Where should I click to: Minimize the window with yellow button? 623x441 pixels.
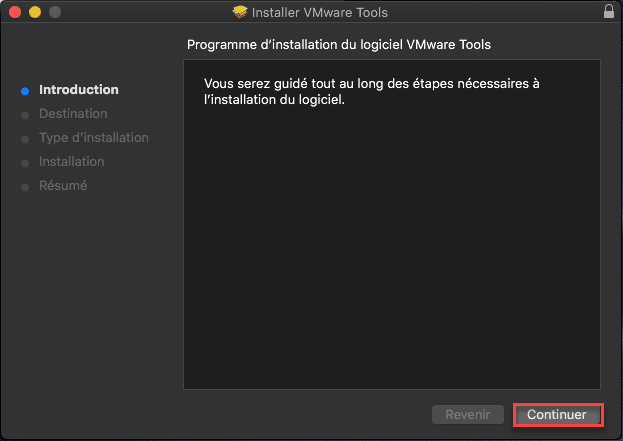tap(35, 12)
